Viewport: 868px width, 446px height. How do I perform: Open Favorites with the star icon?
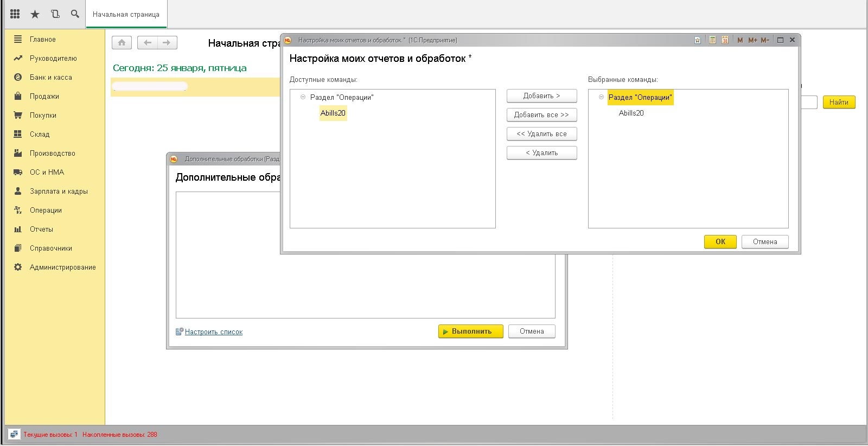[35, 14]
